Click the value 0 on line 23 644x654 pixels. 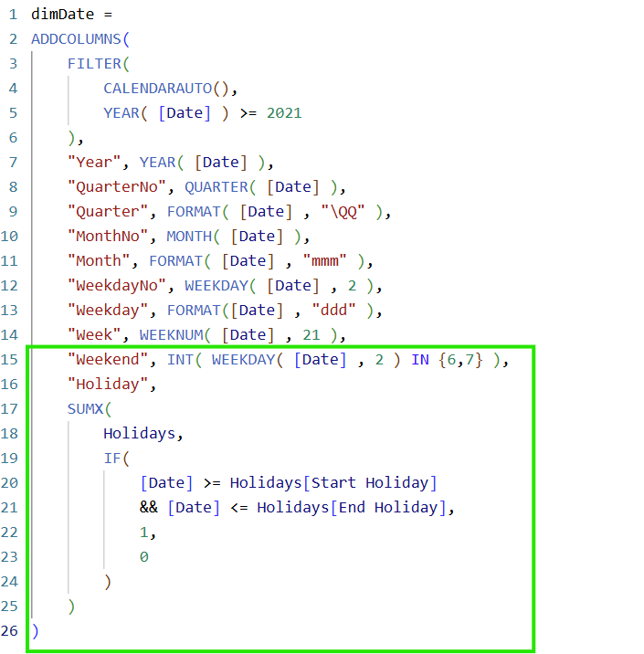point(144,557)
